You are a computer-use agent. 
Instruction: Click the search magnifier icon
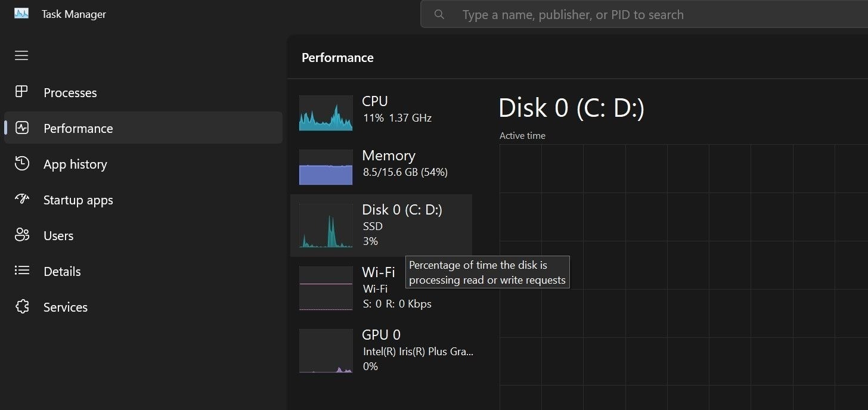pos(439,14)
